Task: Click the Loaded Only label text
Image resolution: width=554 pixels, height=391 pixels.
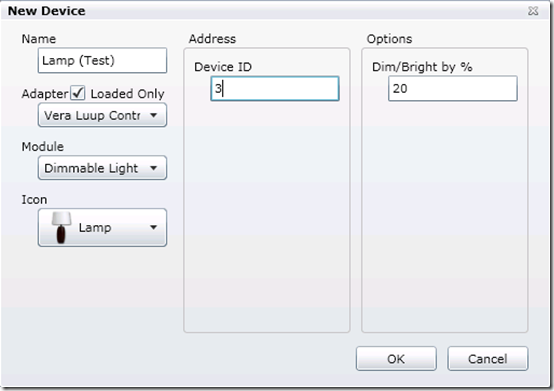Action: pyautogui.click(x=127, y=94)
